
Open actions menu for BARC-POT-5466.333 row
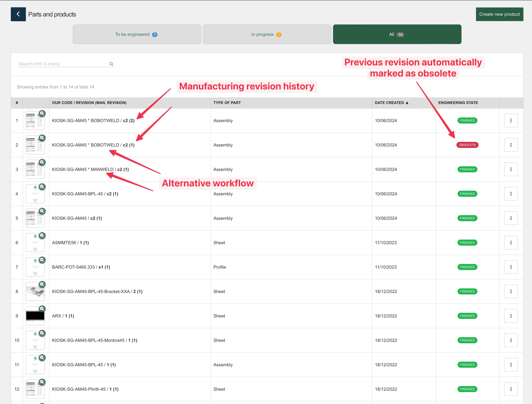[x=511, y=267]
